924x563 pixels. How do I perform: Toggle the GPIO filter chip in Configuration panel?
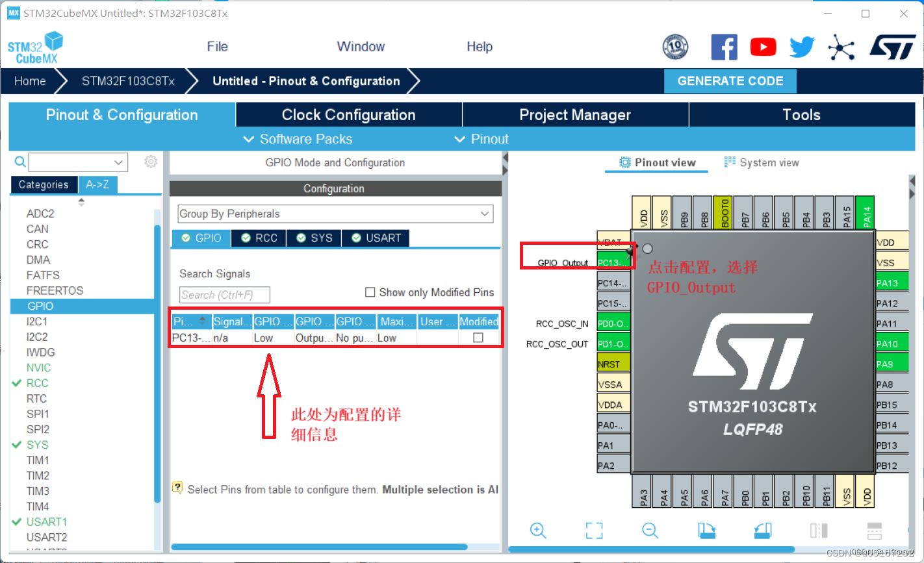[201, 238]
